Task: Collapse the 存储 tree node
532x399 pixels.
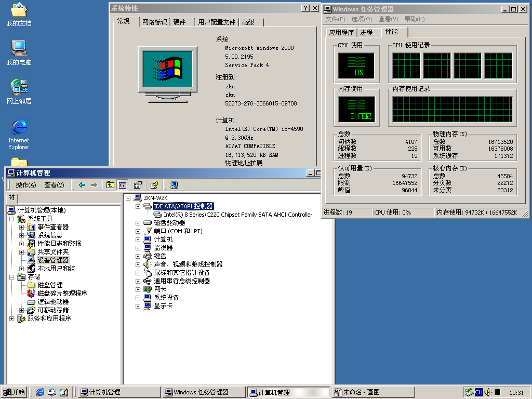Action: [x=11, y=277]
